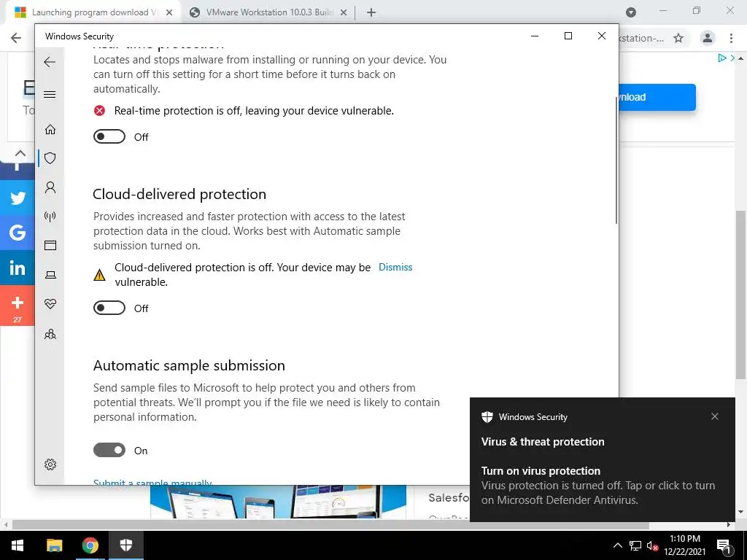Share page on Google

pos(18,233)
